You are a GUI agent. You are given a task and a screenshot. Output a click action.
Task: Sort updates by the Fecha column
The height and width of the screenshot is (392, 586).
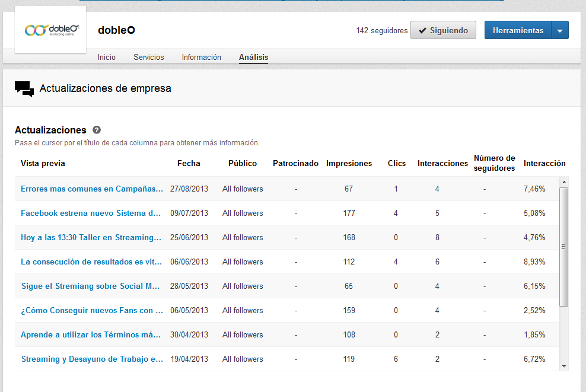click(189, 163)
